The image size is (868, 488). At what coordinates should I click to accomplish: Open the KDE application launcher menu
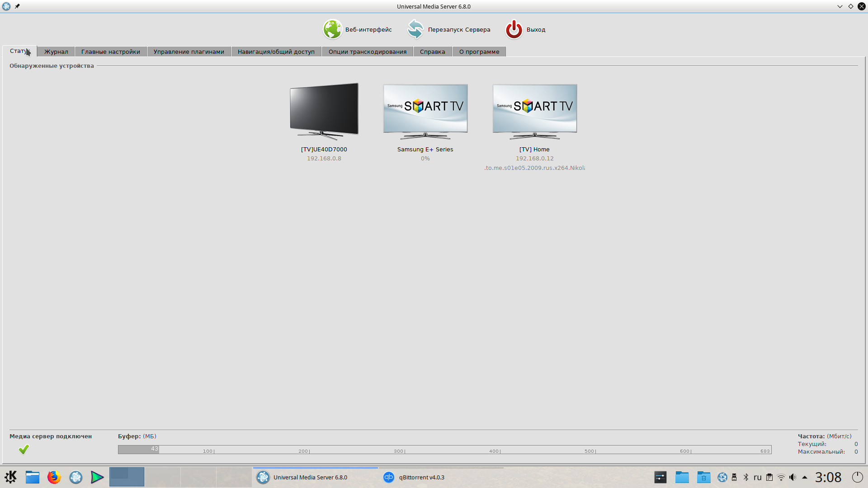10,477
